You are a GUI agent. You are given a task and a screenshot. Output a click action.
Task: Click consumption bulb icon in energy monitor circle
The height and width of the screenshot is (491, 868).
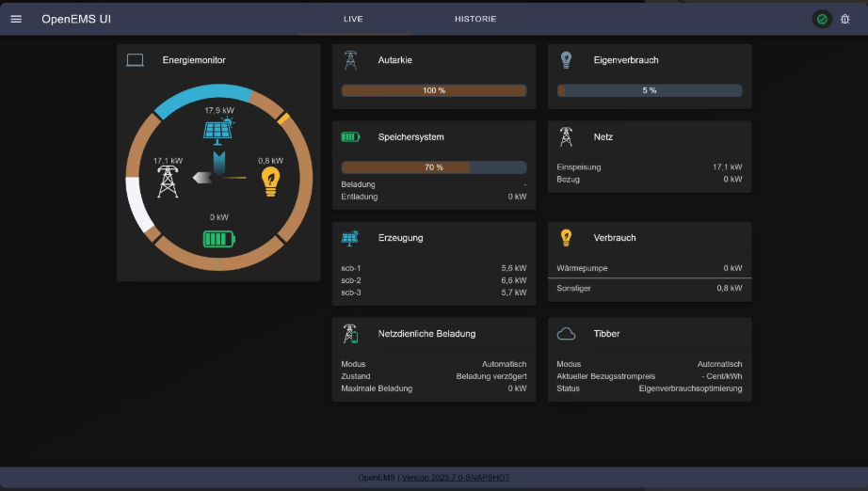270,182
